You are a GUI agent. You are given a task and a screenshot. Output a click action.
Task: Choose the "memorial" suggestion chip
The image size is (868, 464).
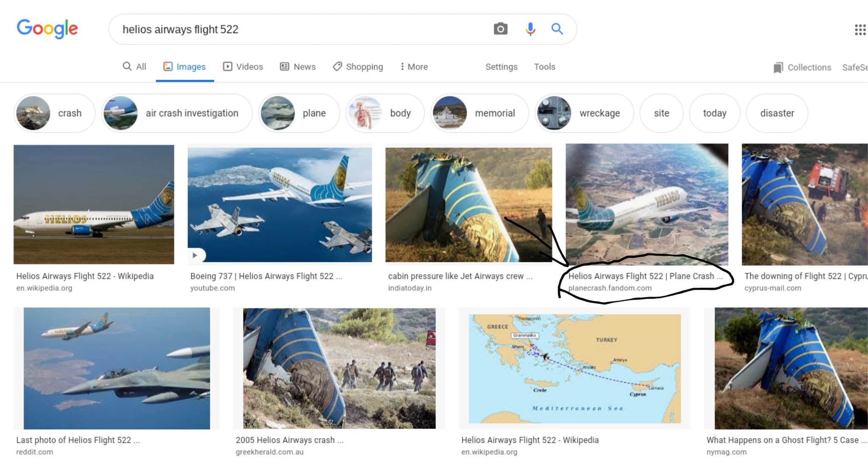coord(479,113)
